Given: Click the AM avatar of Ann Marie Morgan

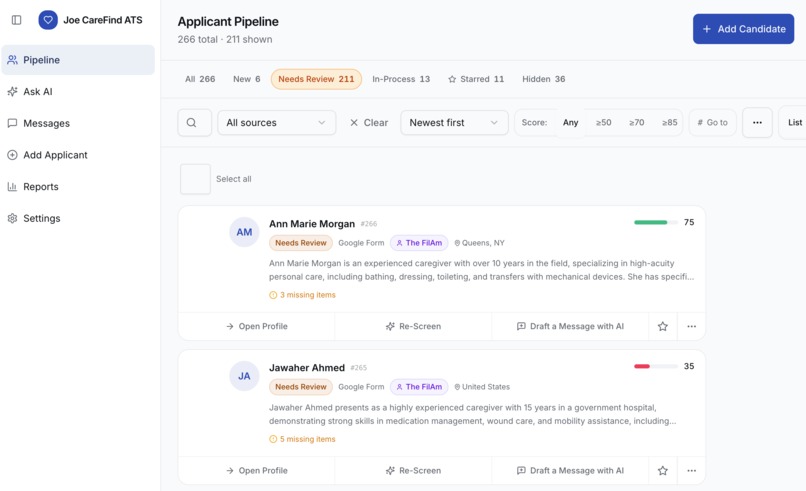Looking at the screenshot, I should [x=244, y=232].
